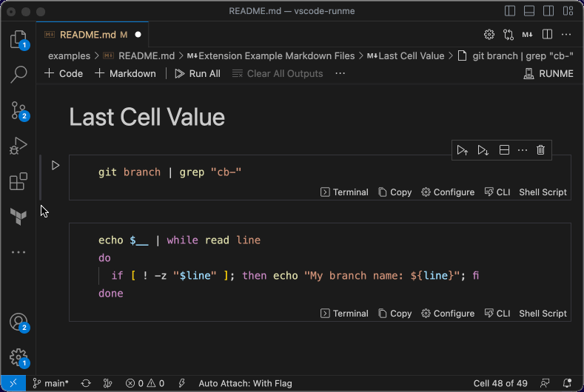Click lightning bolt icon in status bar
The width and height of the screenshot is (584, 392).
click(182, 383)
